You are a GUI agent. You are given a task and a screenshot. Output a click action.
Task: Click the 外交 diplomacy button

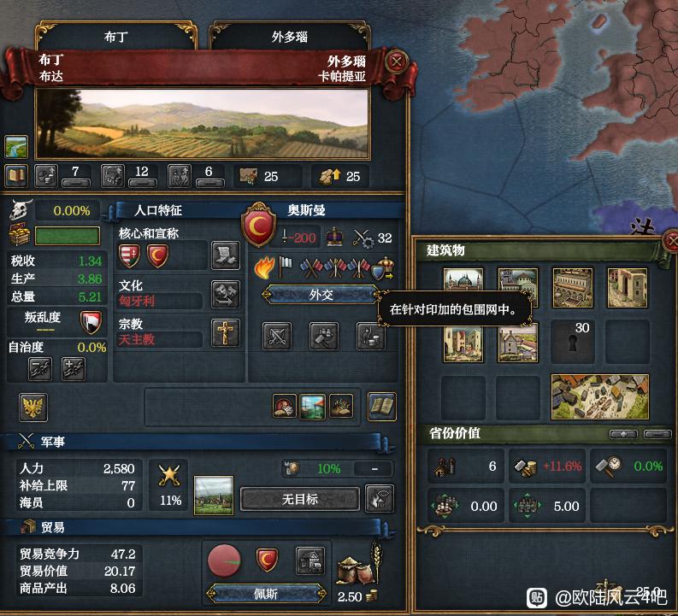coord(321,295)
